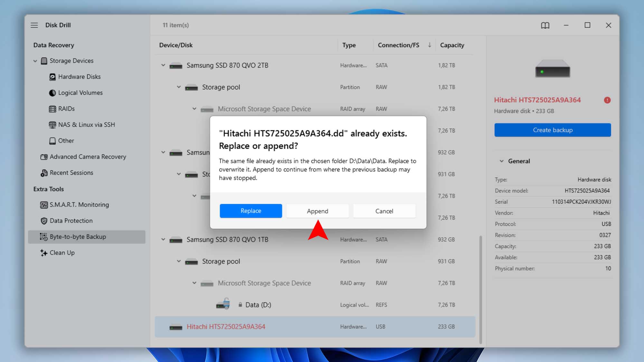Open Hardware Disks in sidebar

coord(79,77)
